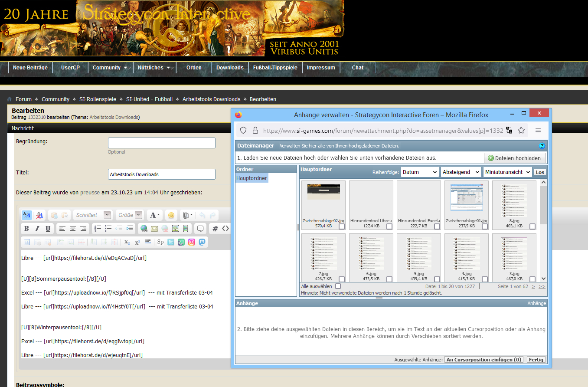Tick checkbox for 8.jpg
The image size is (588, 387).
point(532,226)
